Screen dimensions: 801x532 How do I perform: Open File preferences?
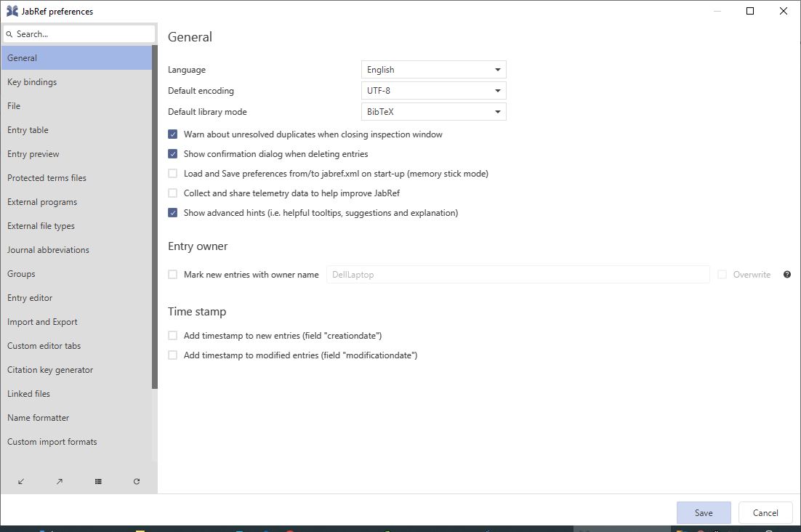click(x=76, y=105)
